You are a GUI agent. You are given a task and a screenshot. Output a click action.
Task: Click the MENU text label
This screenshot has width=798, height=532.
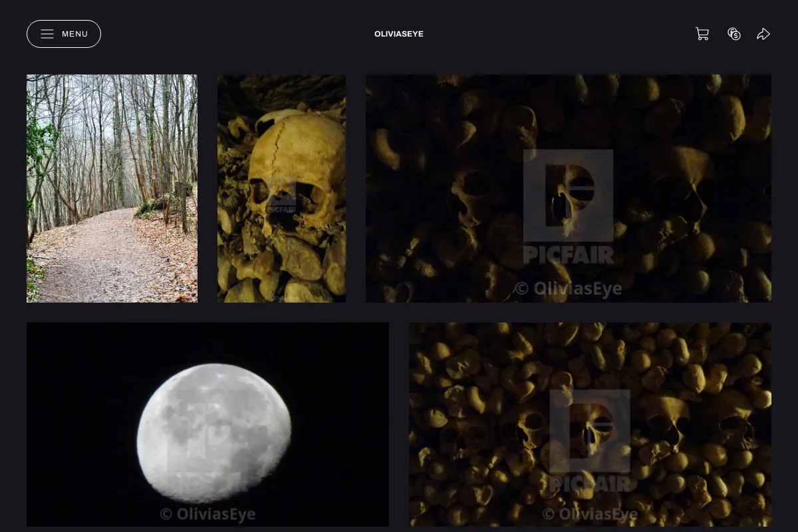click(x=75, y=34)
